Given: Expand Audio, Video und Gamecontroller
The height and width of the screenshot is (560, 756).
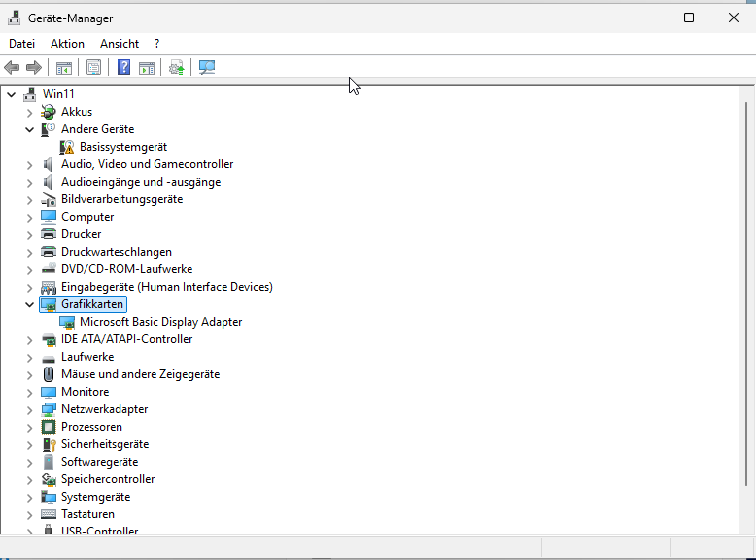Looking at the screenshot, I should click(x=29, y=165).
